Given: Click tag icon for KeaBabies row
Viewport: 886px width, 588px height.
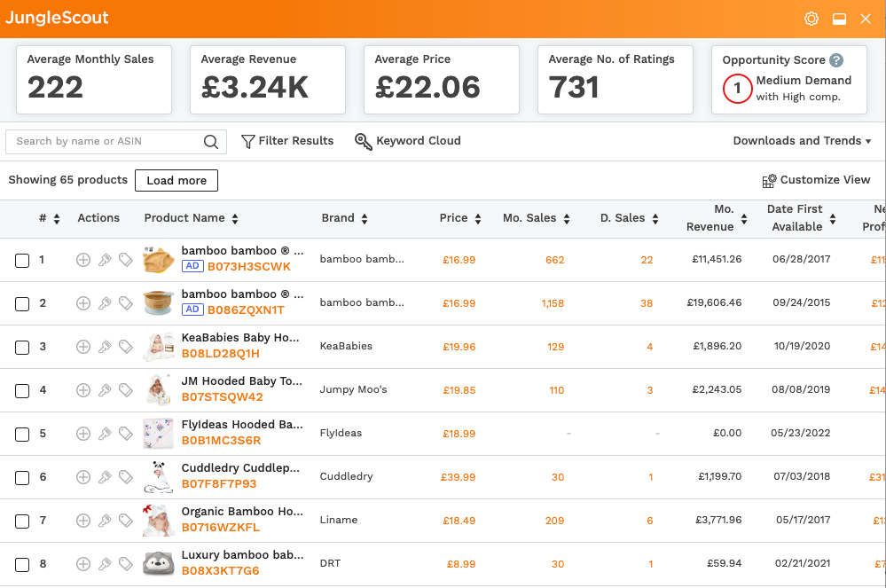Looking at the screenshot, I should (x=125, y=347).
